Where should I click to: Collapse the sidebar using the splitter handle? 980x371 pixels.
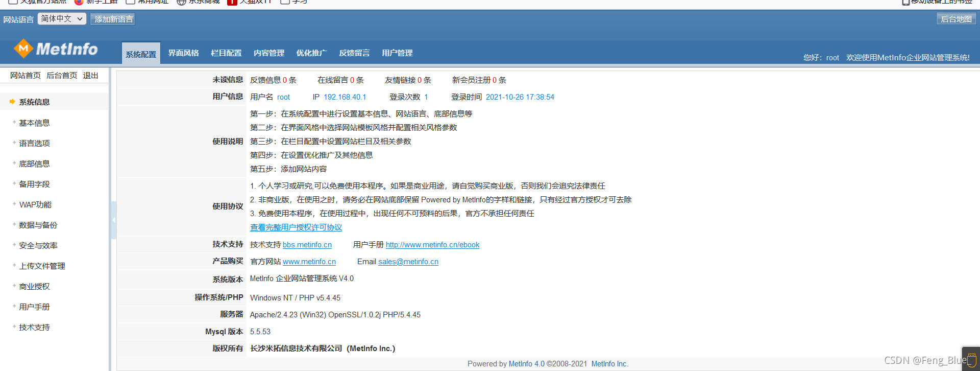(113, 220)
